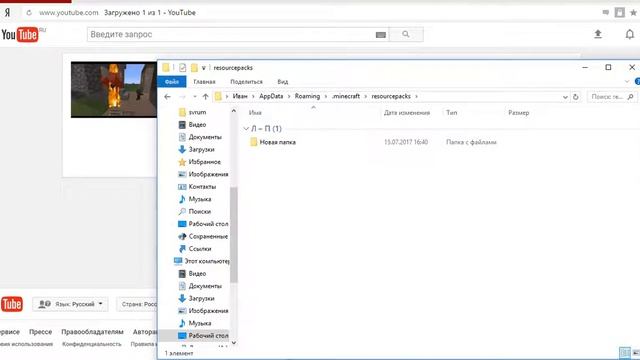Screen dimensions: 640x360
Task: Select the Новая папка folder
Action: 273,142
